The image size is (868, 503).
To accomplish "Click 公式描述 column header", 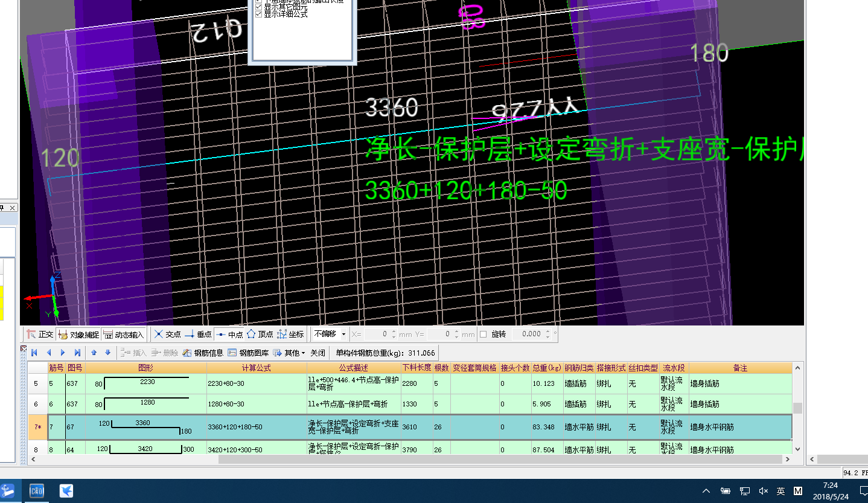I will pyautogui.click(x=354, y=368).
